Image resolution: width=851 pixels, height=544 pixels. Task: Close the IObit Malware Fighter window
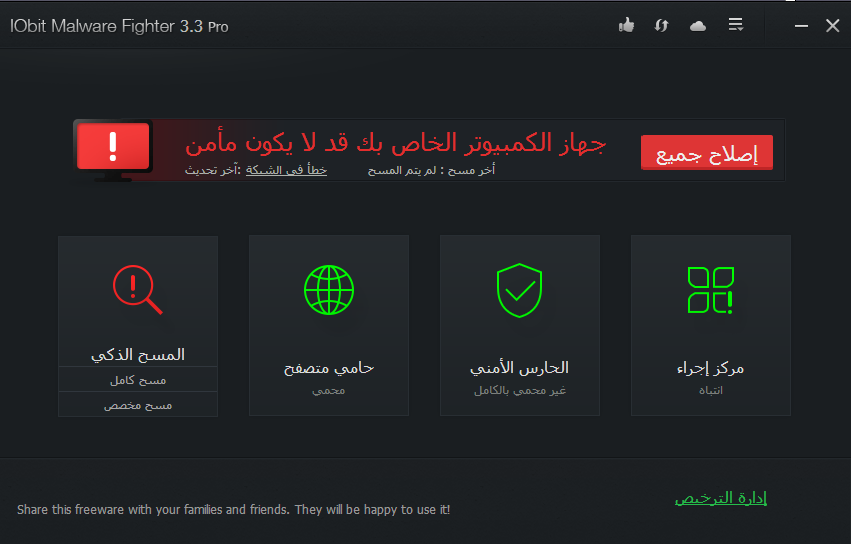point(832,26)
